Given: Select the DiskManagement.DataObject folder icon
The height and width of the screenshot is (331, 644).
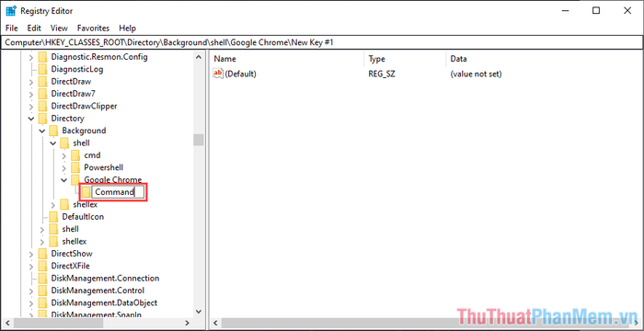Looking at the screenshot, I should coord(42,303).
